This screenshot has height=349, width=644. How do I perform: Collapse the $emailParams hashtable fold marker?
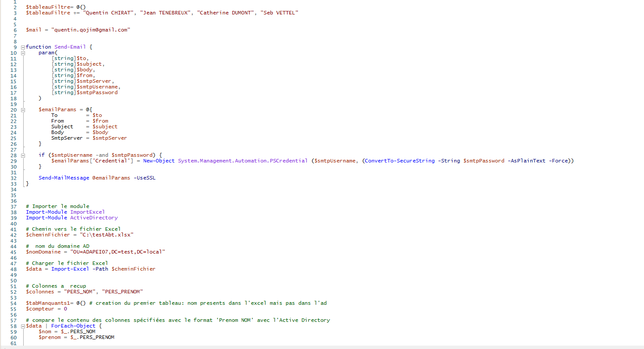(22, 109)
